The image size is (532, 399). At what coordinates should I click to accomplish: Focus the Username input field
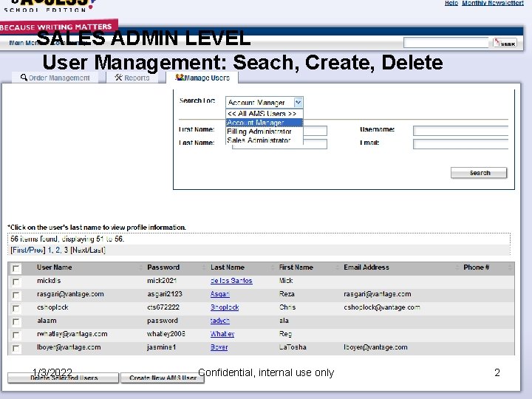(460, 131)
